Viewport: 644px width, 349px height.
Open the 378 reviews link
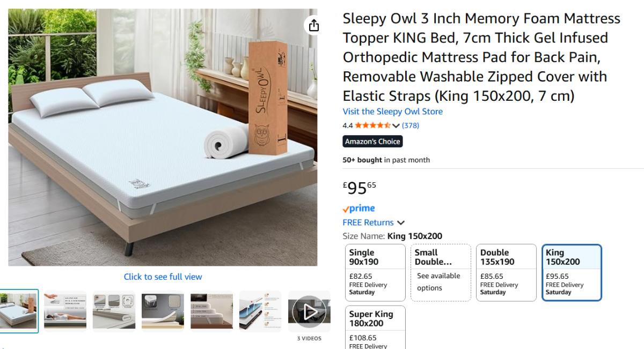coord(411,126)
